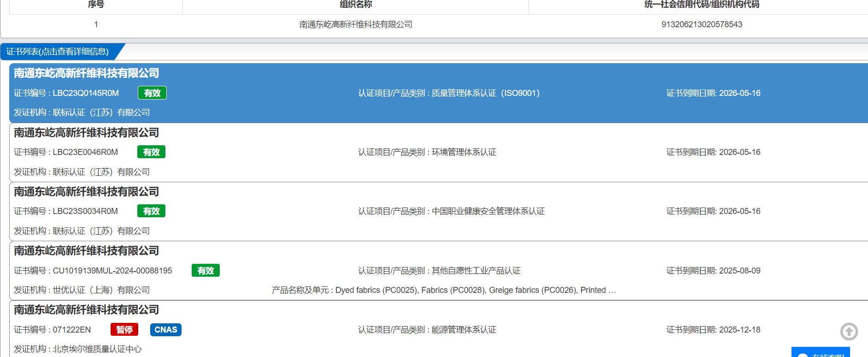Open certificate LBC23E0046R0M details
Image resolution: width=868 pixels, height=357 pixels.
(x=439, y=152)
